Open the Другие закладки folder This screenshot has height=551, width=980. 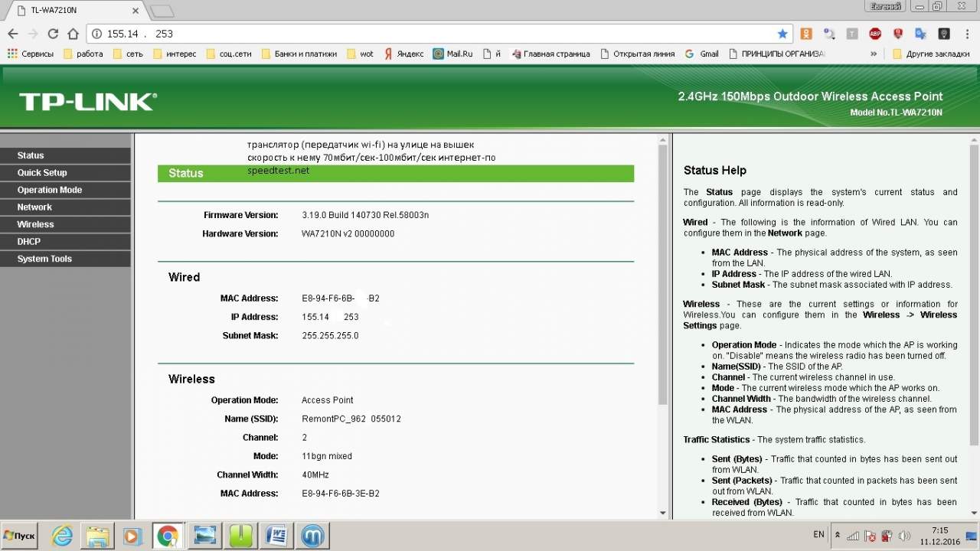pos(932,54)
